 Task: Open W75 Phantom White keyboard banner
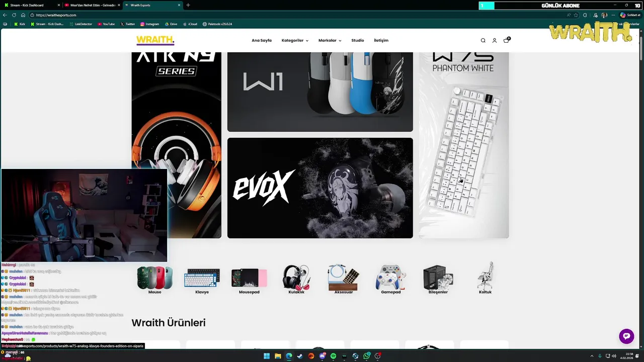pos(464,145)
